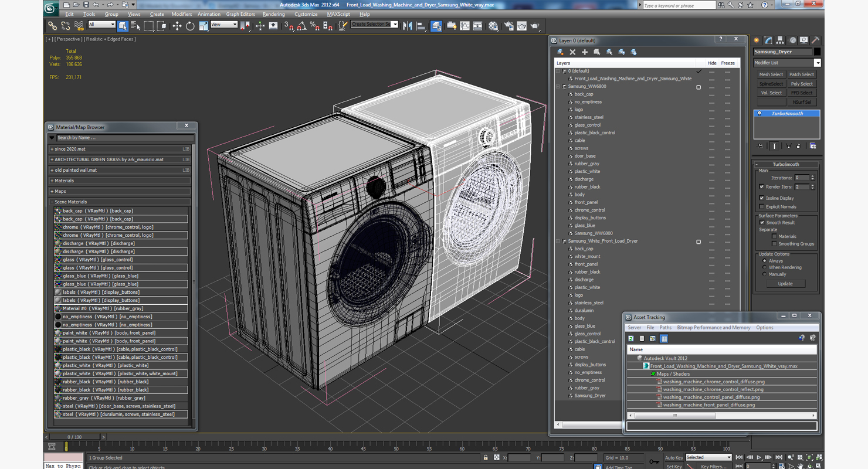Viewport: 868px width, 469px height.
Task: Toggle Isoline Display checkbox
Action: point(762,198)
